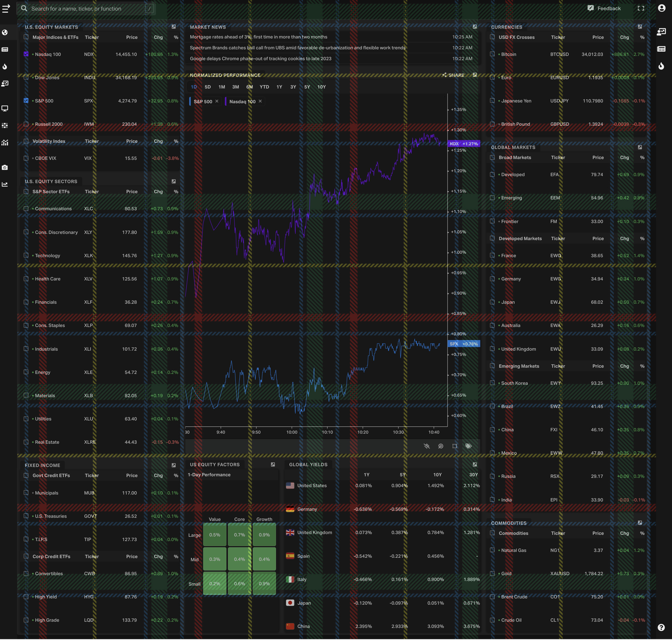Switch chart to 5D range
Viewport: 672px width, 640px height.
208,87
